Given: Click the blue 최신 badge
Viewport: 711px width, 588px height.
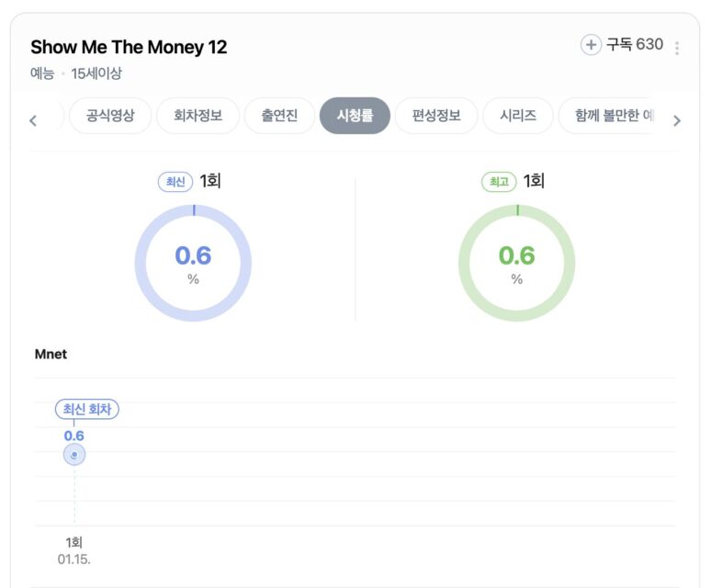Looking at the screenshot, I should click(175, 182).
